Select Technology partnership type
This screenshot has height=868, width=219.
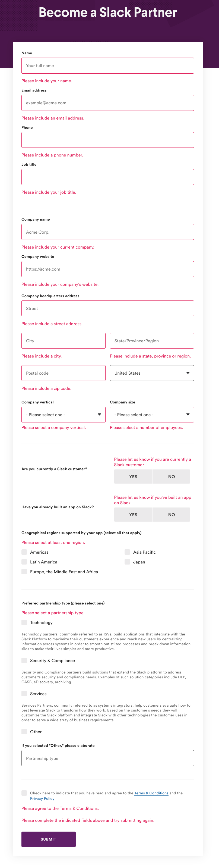[x=24, y=622]
